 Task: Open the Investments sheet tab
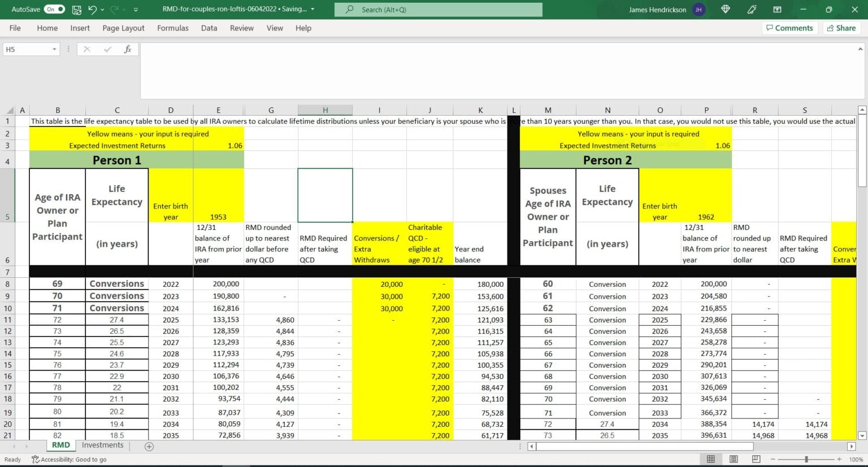(102, 446)
